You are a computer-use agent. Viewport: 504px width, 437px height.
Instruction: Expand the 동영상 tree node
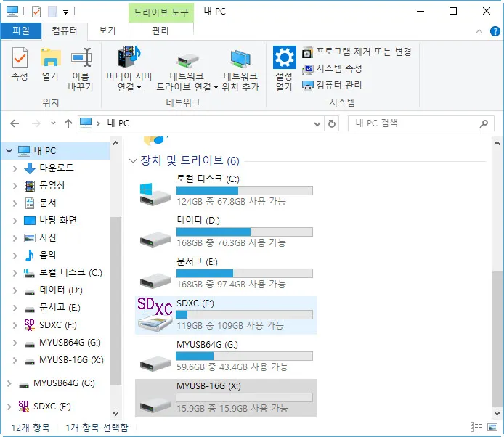[x=15, y=185]
